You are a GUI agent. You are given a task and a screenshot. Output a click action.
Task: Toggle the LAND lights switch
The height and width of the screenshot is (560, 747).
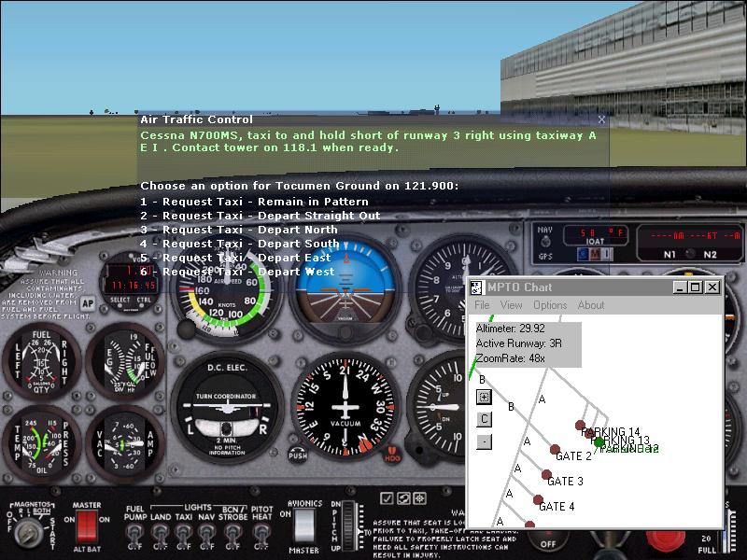(160, 534)
